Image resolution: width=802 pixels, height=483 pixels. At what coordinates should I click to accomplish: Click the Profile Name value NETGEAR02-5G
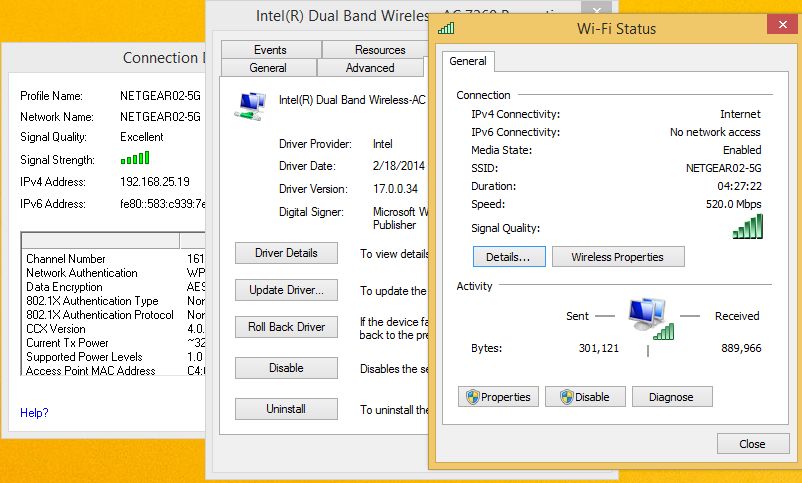160,96
